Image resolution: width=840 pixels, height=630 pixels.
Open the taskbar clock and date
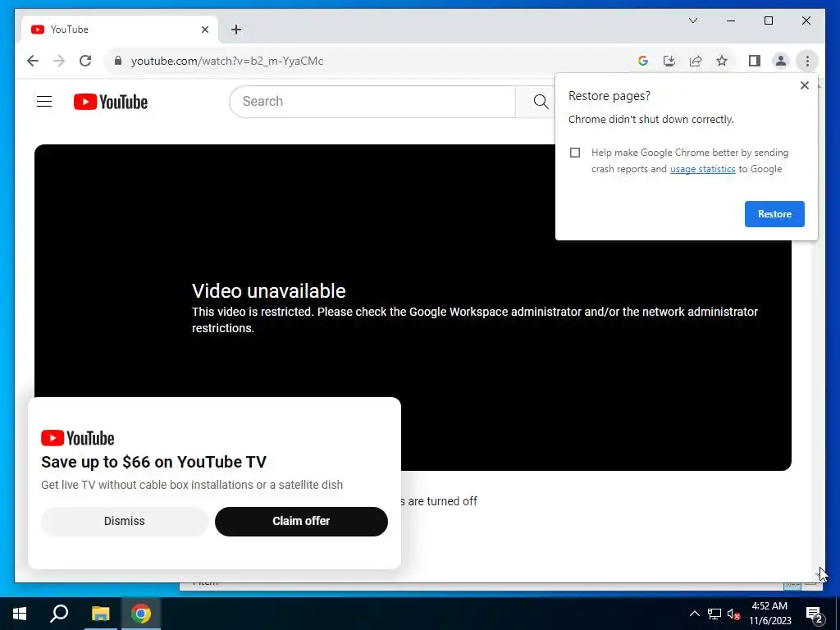click(x=769, y=614)
